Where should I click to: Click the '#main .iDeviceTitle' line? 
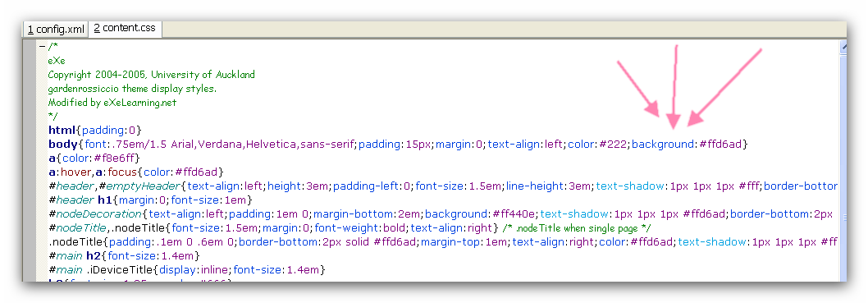pyautogui.click(x=186, y=270)
